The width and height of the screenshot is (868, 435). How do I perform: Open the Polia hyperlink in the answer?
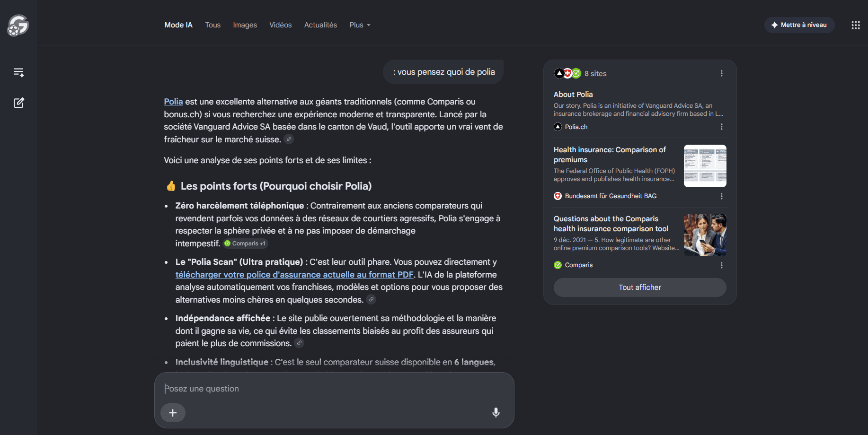[x=173, y=102]
